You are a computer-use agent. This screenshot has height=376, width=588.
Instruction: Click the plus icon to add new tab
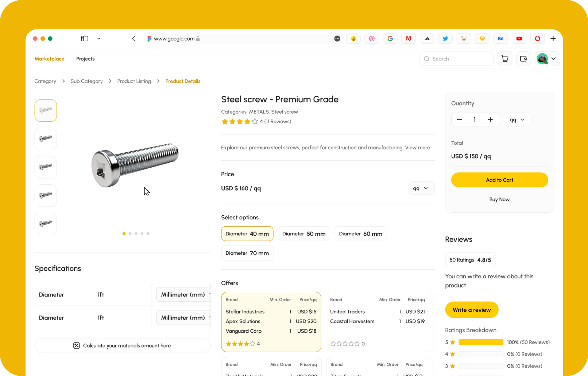[553, 39]
